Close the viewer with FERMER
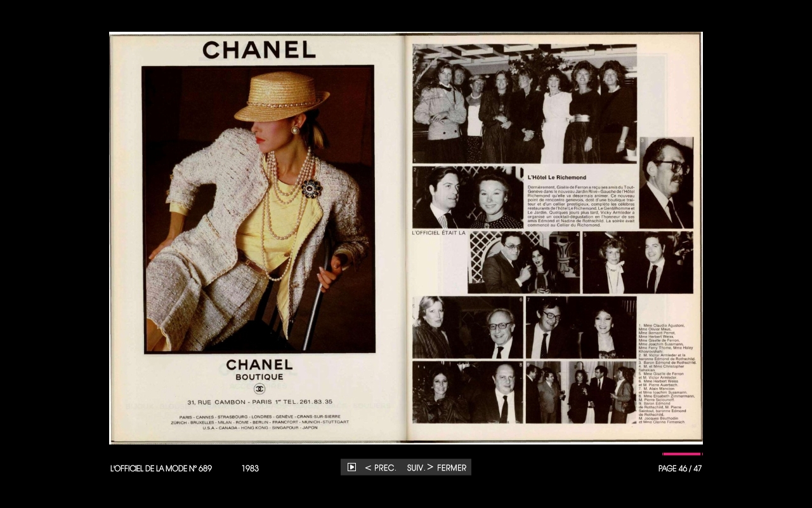This screenshot has height=508, width=812. tap(452, 468)
